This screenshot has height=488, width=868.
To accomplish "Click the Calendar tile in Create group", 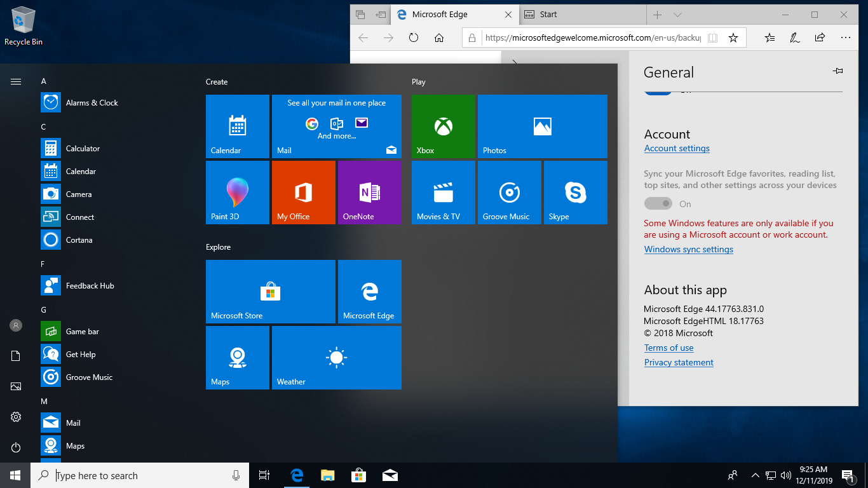I will click(238, 126).
